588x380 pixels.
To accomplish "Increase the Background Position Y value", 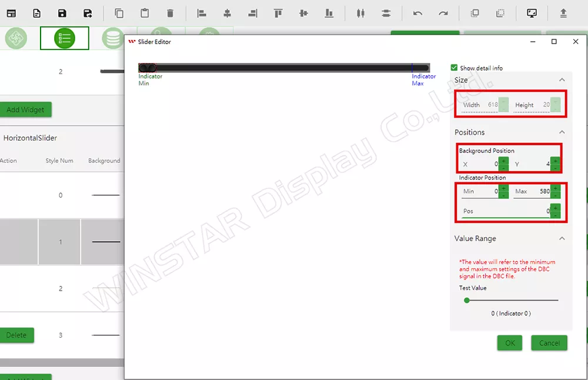I will [555, 161].
